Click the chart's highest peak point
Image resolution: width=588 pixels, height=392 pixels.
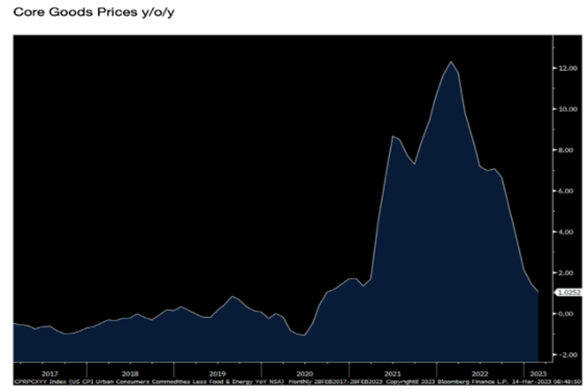click(x=451, y=62)
